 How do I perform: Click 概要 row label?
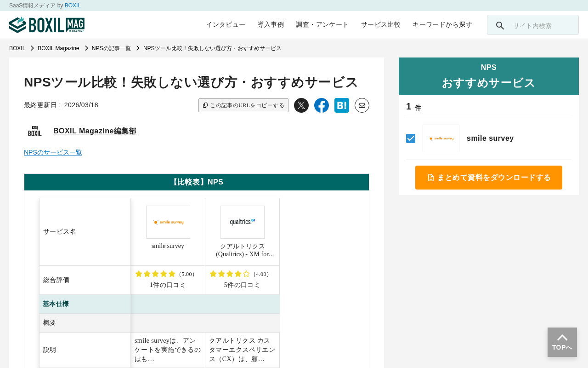point(50,323)
